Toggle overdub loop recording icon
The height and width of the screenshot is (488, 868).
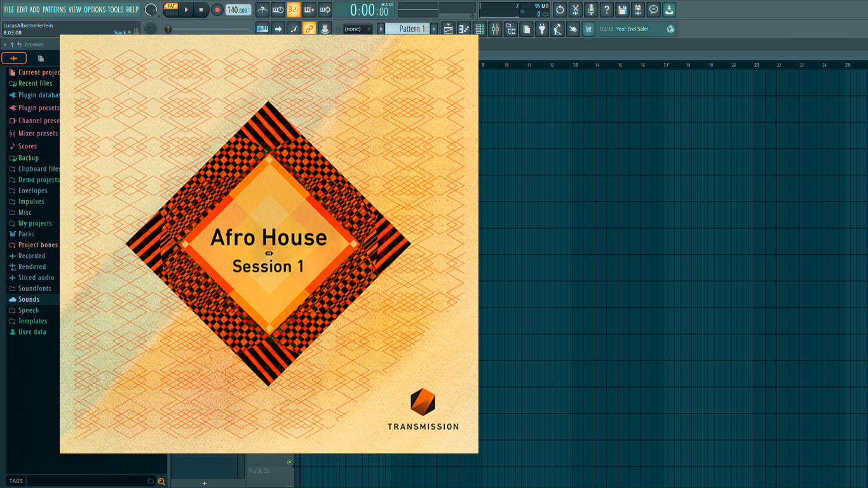click(309, 10)
